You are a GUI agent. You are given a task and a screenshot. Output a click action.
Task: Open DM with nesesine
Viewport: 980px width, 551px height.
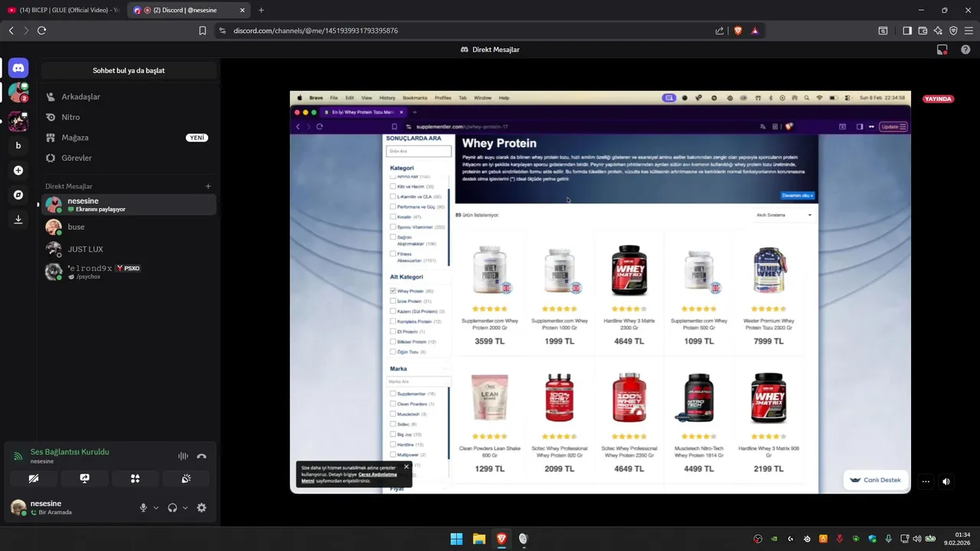129,204
